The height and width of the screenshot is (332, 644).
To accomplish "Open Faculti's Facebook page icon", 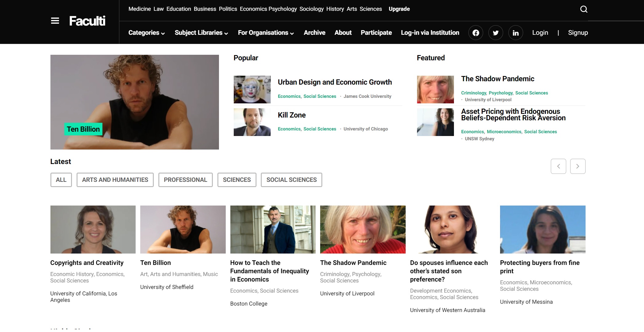I will coord(475,33).
